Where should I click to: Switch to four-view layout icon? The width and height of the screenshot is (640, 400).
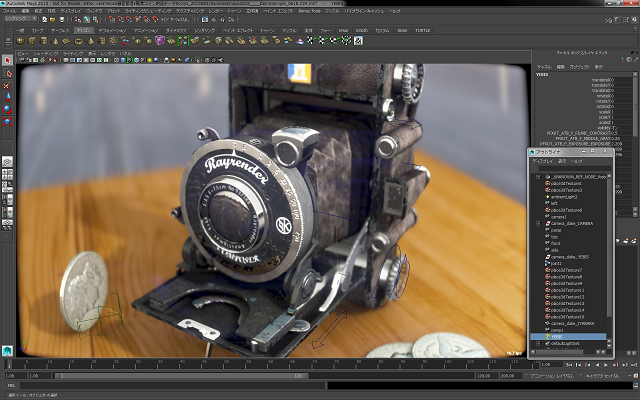7,175
